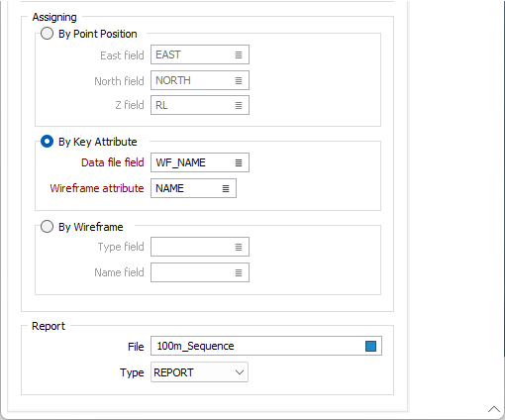Select the By Wireframe radio button

click(47, 227)
